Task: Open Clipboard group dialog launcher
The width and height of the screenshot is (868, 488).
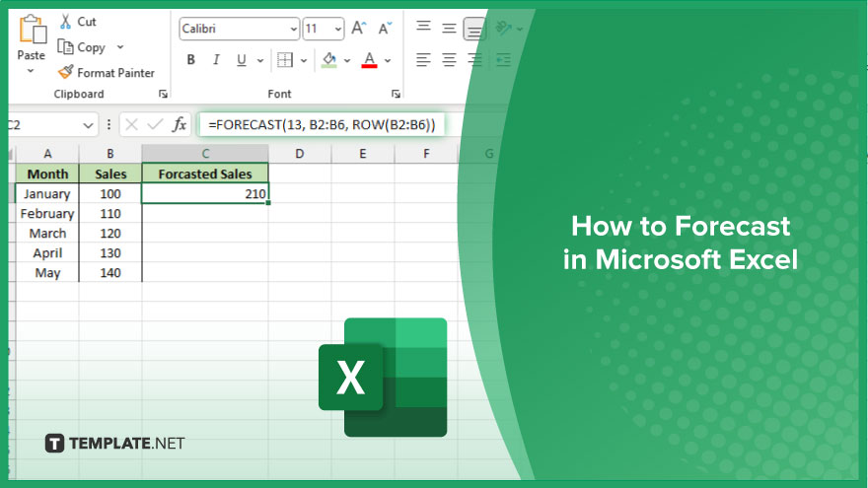Action: (163, 94)
